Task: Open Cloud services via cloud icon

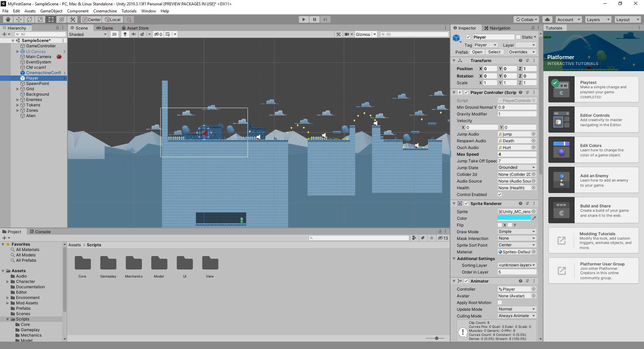Action: click(547, 19)
